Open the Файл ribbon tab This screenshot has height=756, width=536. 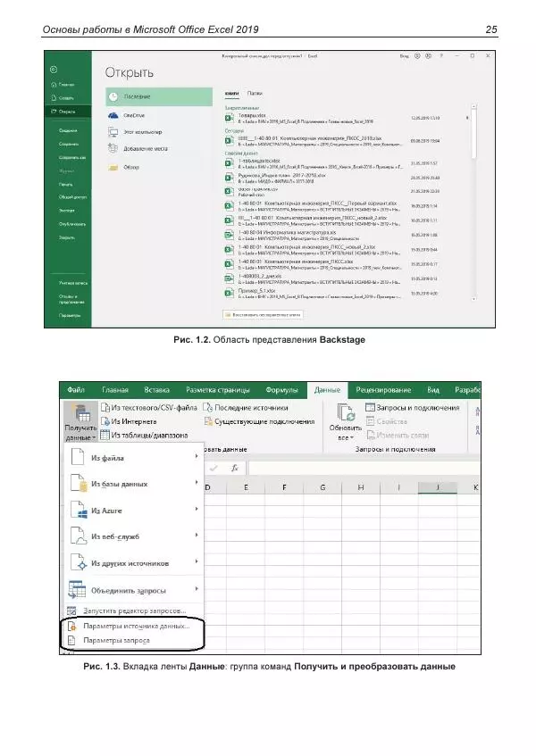point(76,390)
